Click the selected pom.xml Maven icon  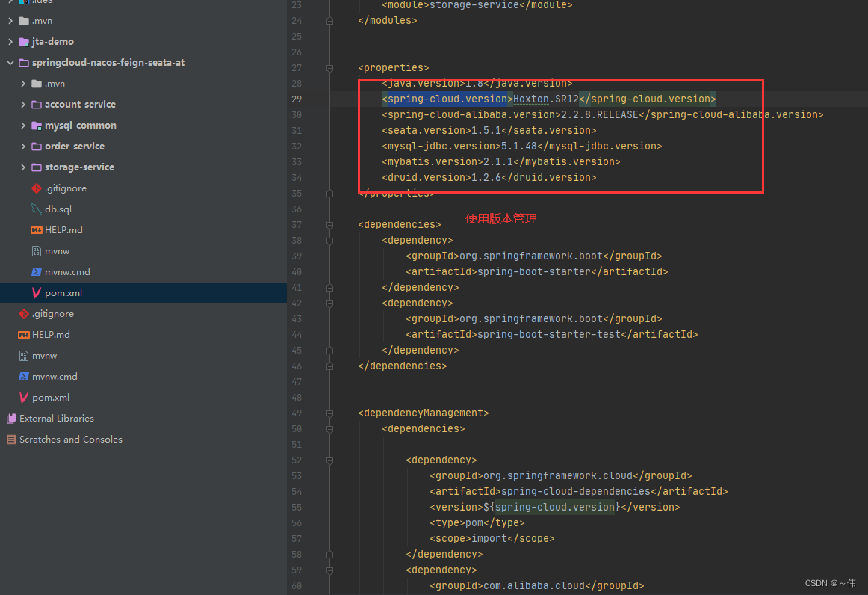(x=37, y=292)
